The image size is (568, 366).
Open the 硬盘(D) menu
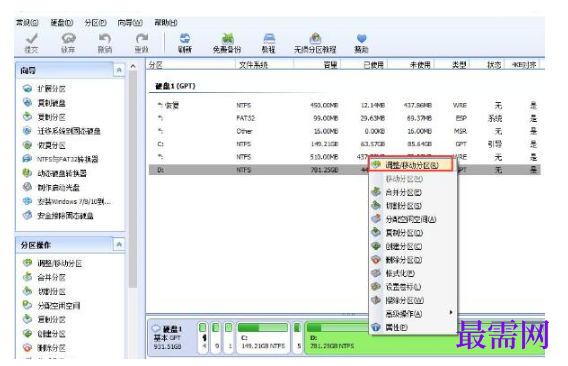pyautogui.click(x=62, y=22)
